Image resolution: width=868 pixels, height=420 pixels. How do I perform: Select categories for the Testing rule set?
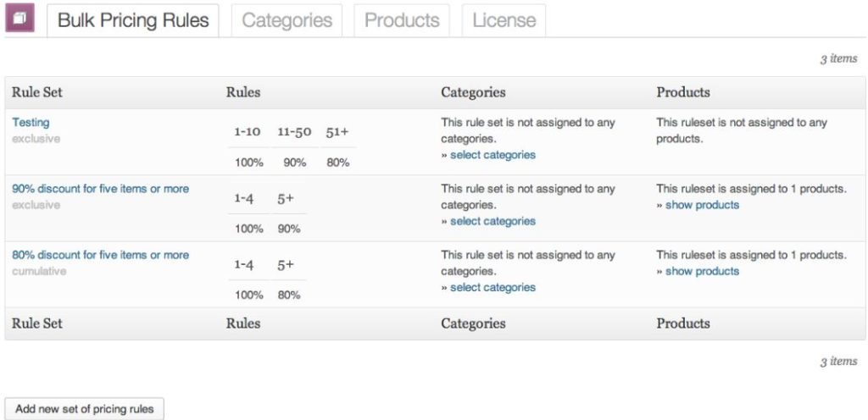[x=492, y=155]
